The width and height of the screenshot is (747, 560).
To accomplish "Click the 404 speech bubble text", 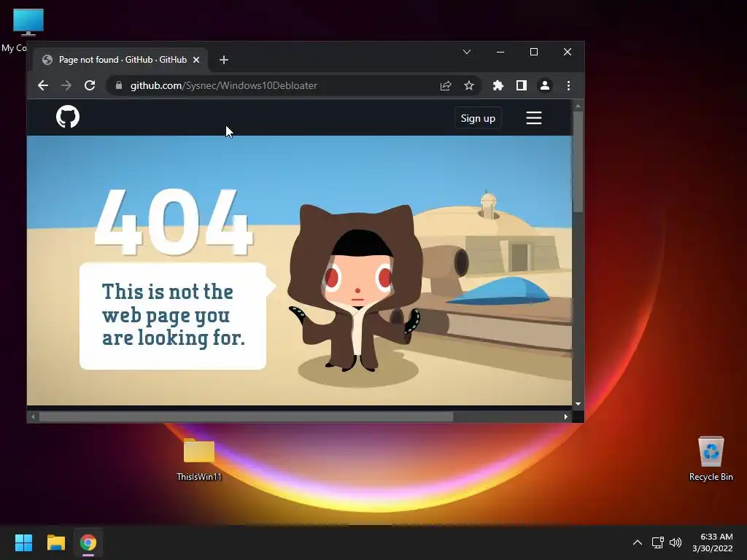I will pyautogui.click(x=174, y=315).
